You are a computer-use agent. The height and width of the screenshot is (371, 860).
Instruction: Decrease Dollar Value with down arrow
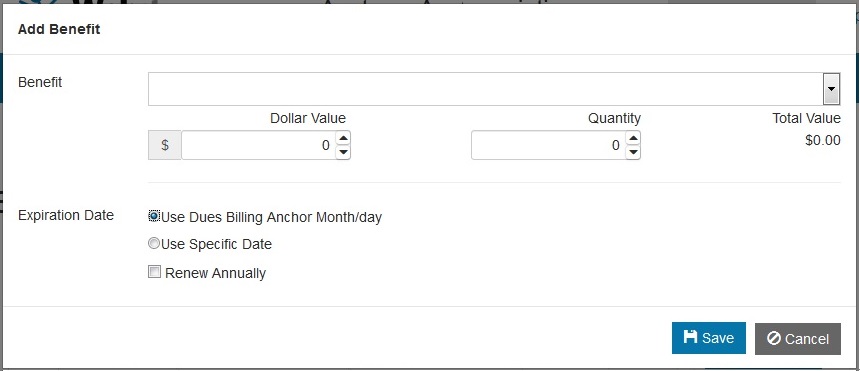click(343, 152)
